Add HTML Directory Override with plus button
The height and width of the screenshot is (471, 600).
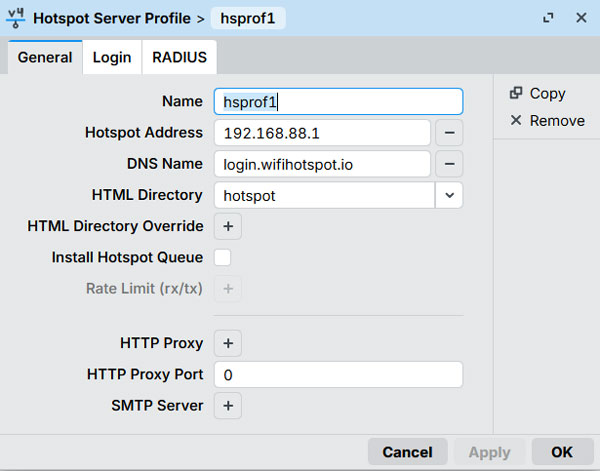[227, 227]
